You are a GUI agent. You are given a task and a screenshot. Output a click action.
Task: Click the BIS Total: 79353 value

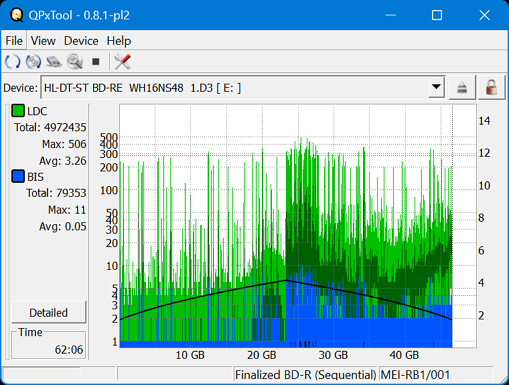pyautogui.click(x=56, y=193)
